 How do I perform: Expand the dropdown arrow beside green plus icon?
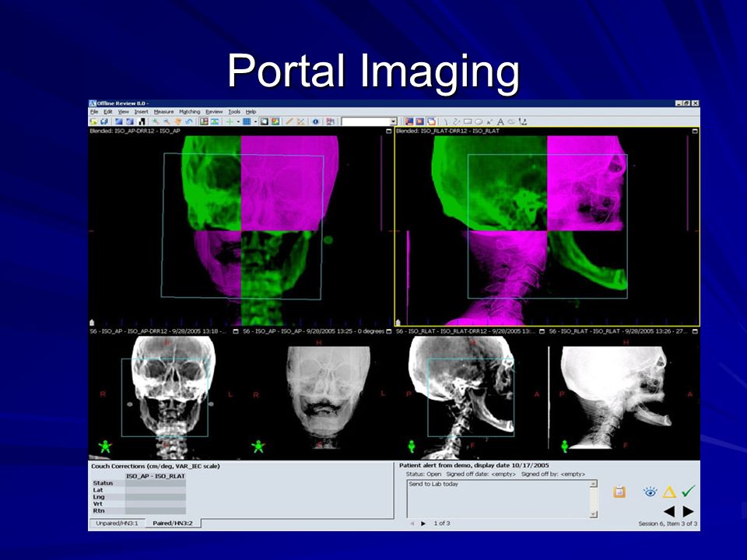coord(238,121)
